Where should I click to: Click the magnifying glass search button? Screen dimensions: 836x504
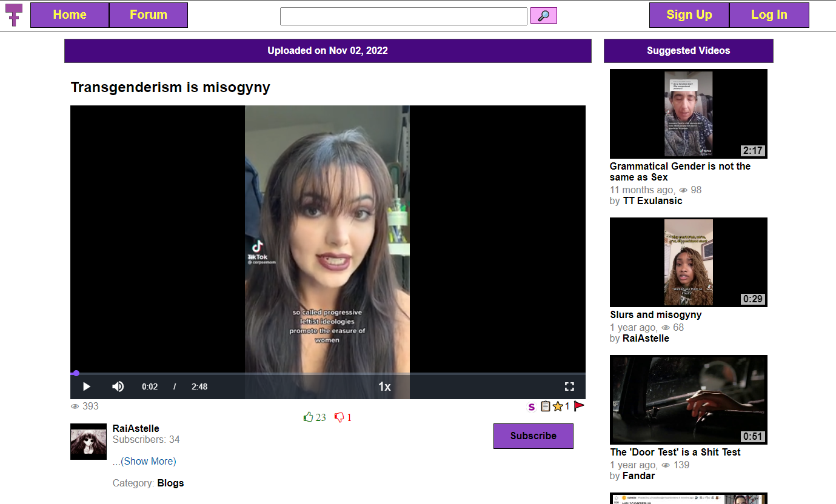click(x=543, y=16)
